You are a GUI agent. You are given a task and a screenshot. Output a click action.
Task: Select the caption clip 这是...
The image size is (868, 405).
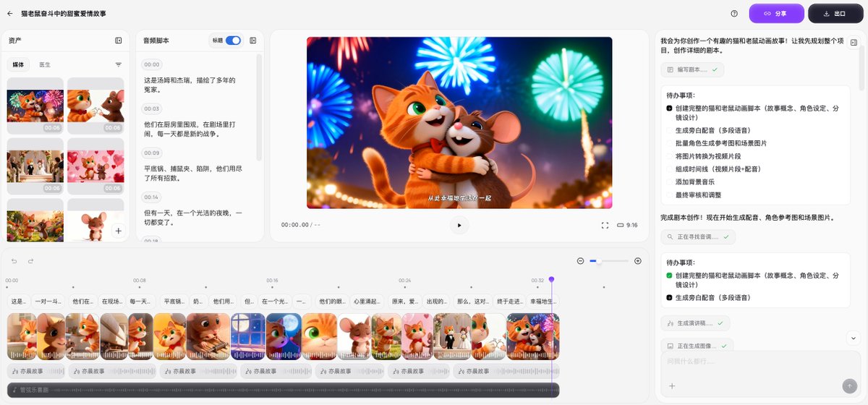pos(19,301)
